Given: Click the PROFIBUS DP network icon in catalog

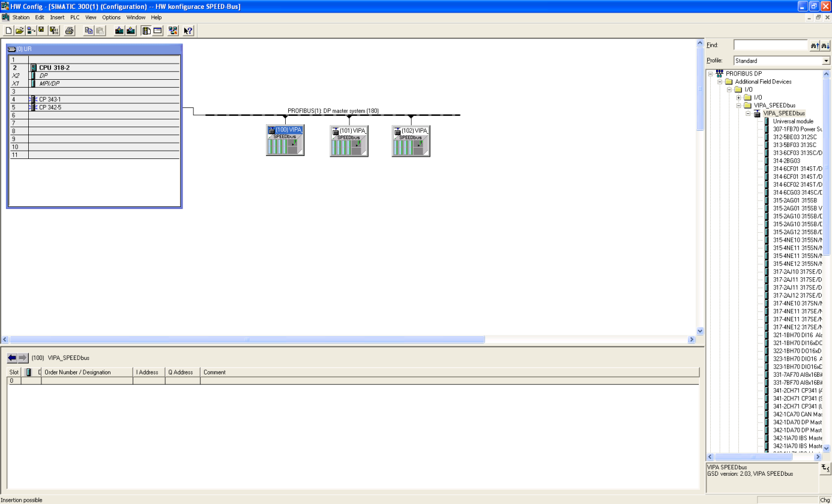Looking at the screenshot, I should [x=720, y=73].
